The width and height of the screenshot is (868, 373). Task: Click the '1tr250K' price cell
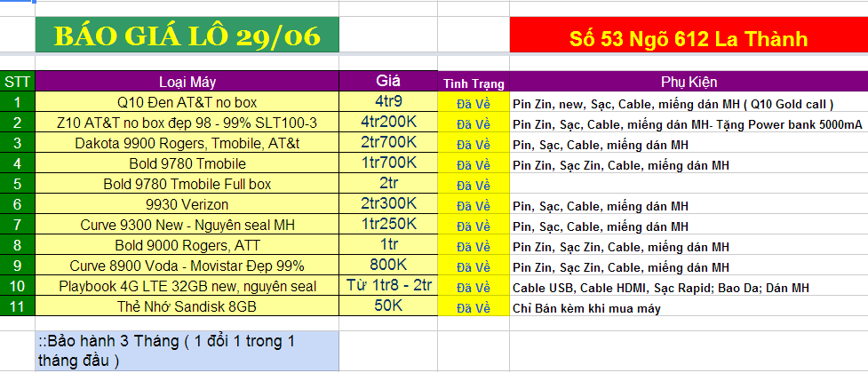tap(388, 225)
